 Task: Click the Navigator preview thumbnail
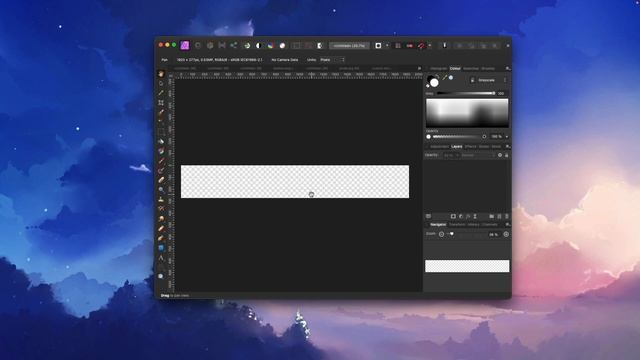point(467,266)
